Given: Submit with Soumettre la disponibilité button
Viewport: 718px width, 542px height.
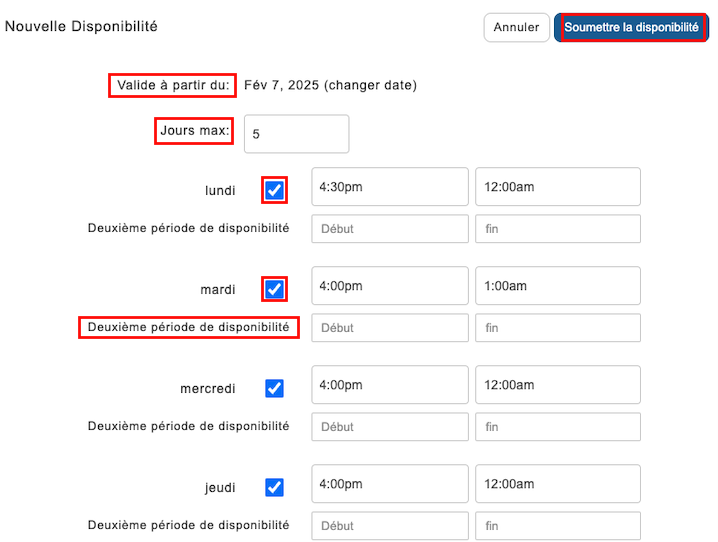Looking at the screenshot, I should point(631,28).
